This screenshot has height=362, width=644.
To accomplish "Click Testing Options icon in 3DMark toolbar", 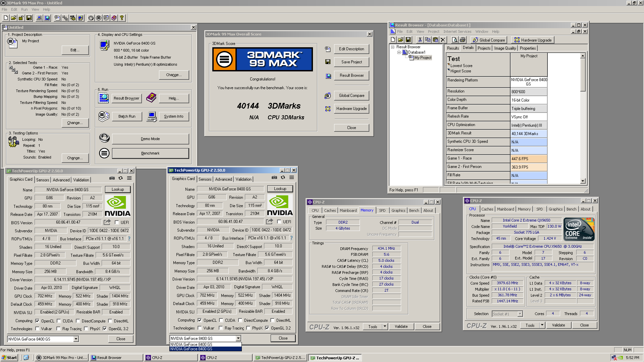I will tap(73, 18).
